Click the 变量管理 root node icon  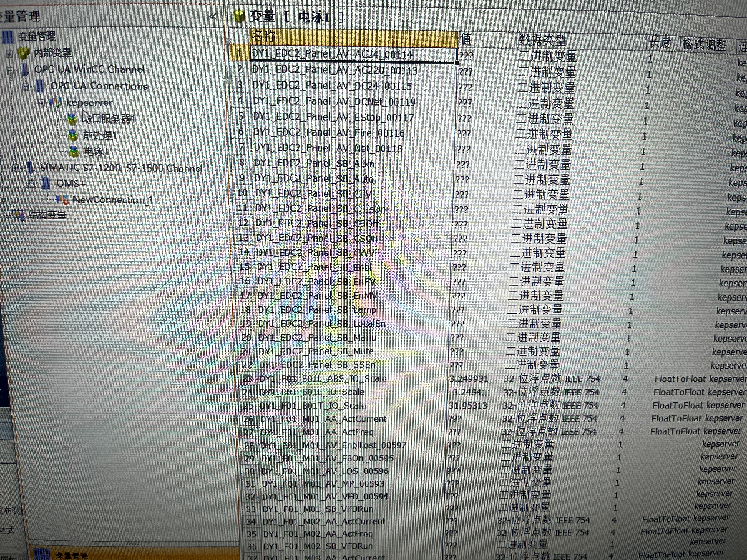(x=8, y=37)
